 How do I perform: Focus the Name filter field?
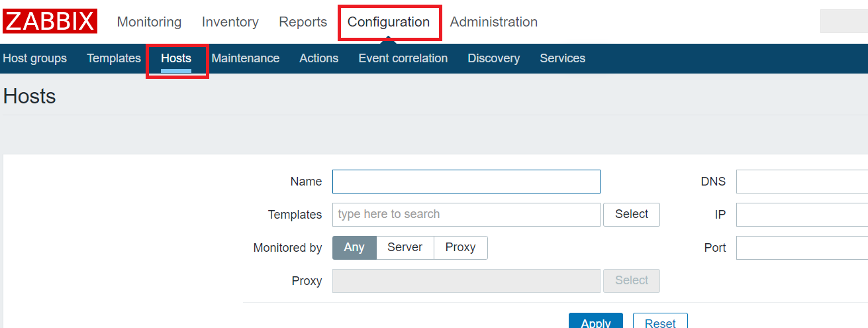pyautogui.click(x=466, y=182)
